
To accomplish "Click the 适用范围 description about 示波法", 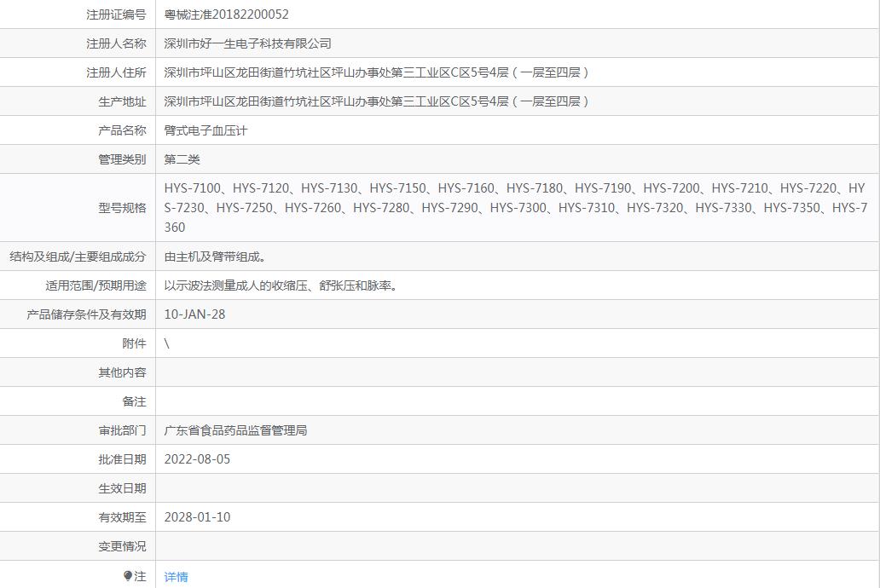I will coord(281,285).
